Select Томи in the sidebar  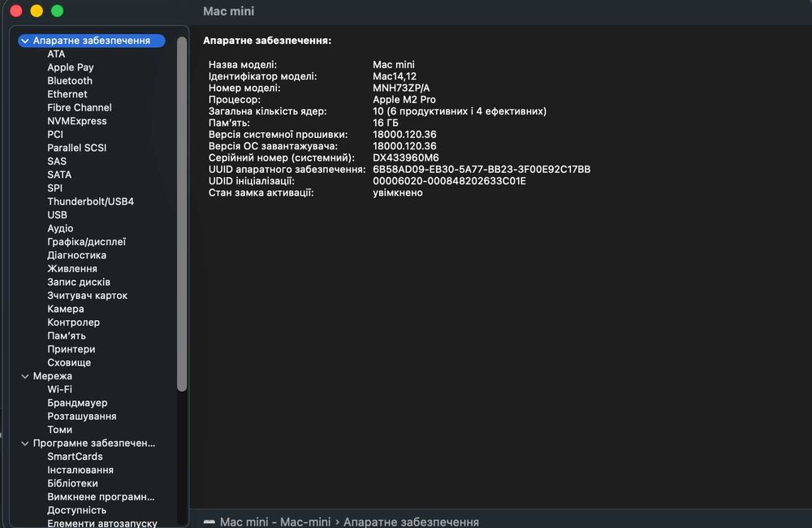(x=59, y=430)
